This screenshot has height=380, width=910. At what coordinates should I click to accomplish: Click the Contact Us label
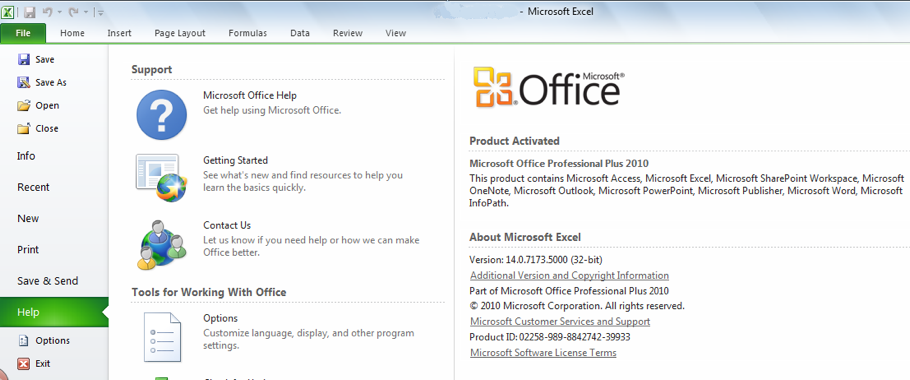pyautogui.click(x=227, y=226)
